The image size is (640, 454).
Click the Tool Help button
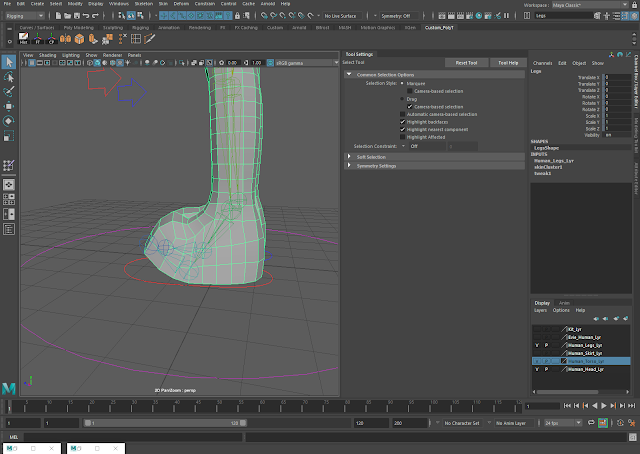[508, 62]
